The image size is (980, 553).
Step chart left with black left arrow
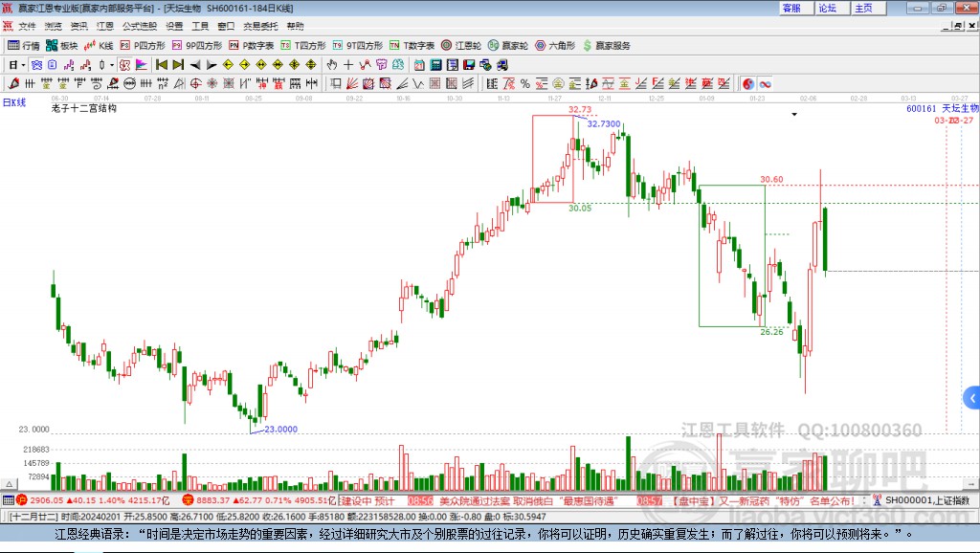pos(195,65)
